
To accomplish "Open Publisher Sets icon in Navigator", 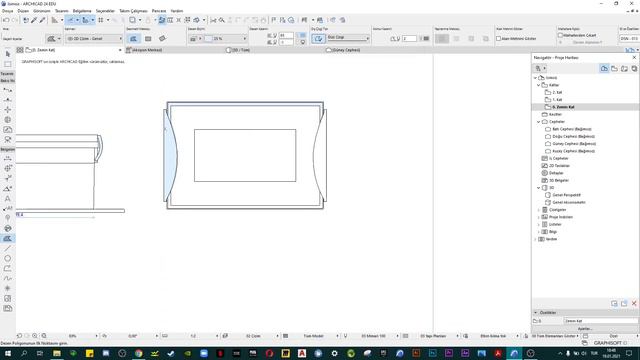I will 634,69.
